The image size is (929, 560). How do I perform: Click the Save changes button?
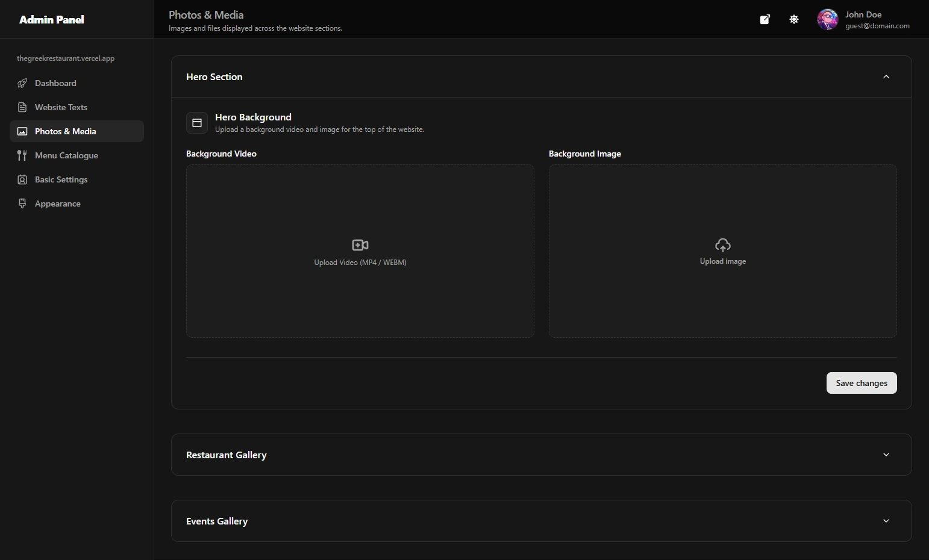(862, 383)
